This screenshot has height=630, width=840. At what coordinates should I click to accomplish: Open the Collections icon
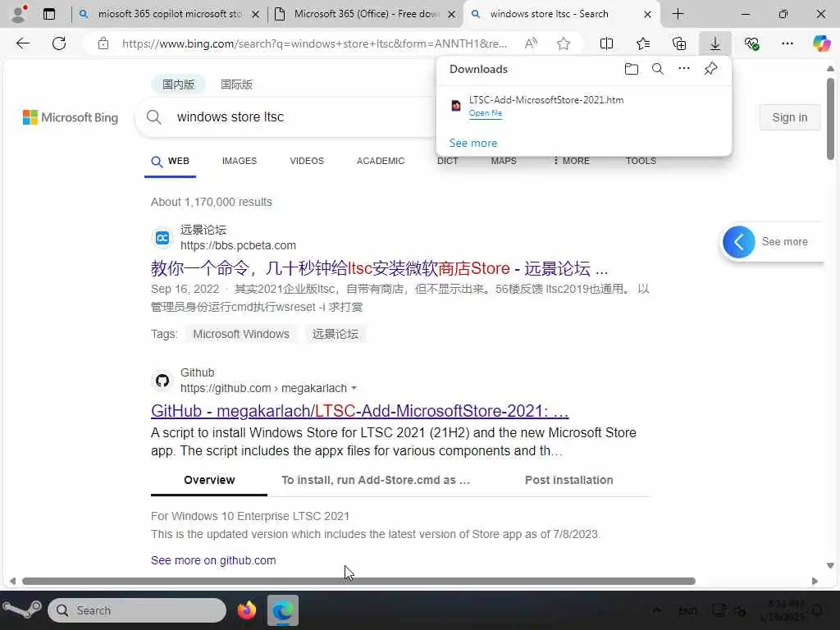point(679,43)
